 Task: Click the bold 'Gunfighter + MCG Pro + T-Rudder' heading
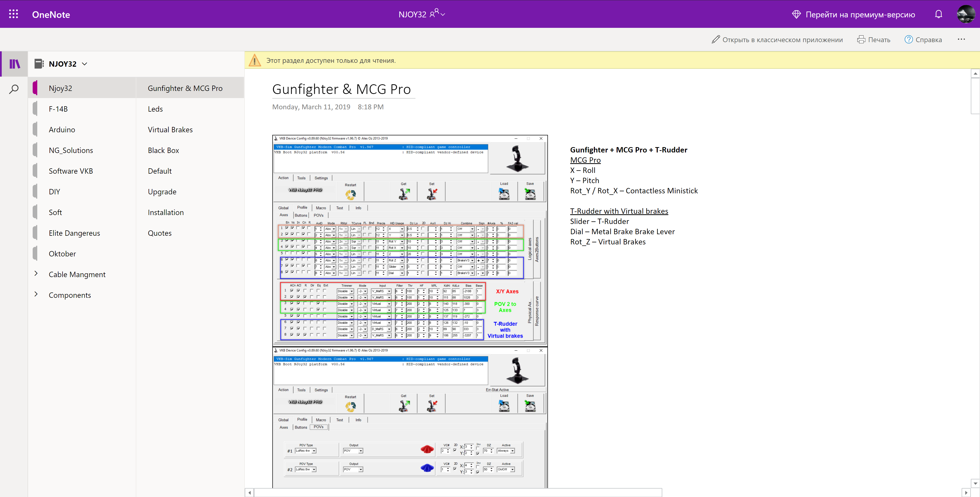pos(629,150)
